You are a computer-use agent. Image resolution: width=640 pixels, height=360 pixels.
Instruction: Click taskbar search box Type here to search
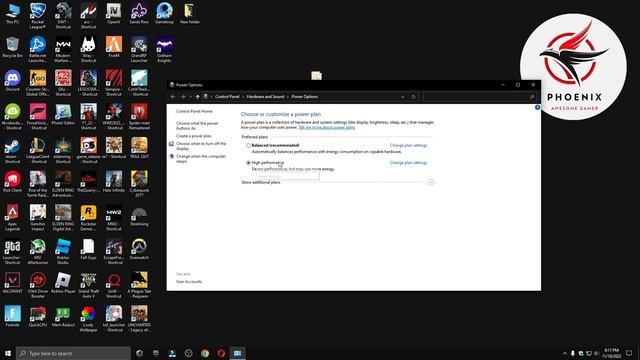pos(73,353)
